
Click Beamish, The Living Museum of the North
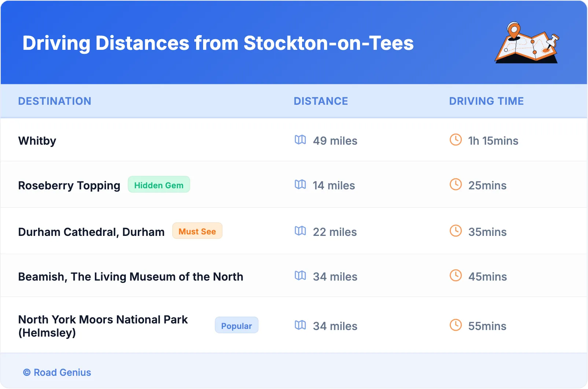click(131, 277)
